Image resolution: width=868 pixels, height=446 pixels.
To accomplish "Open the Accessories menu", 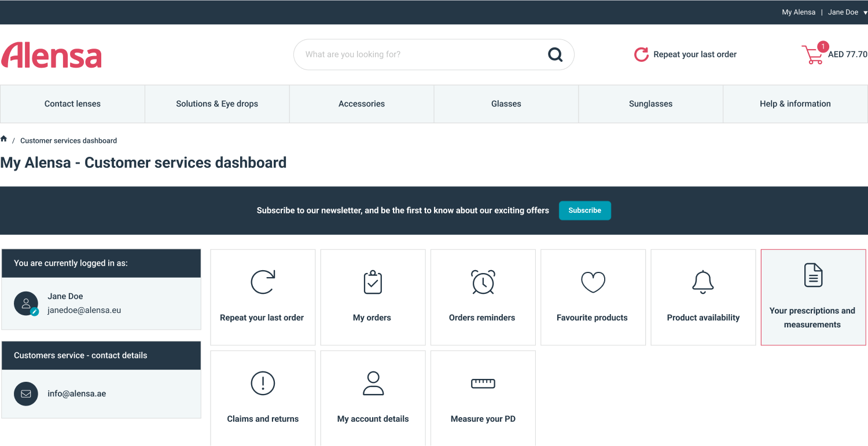I will [362, 104].
